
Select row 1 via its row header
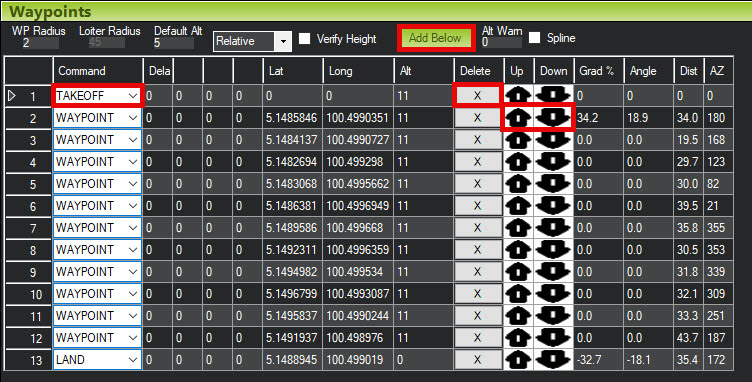coord(28,96)
